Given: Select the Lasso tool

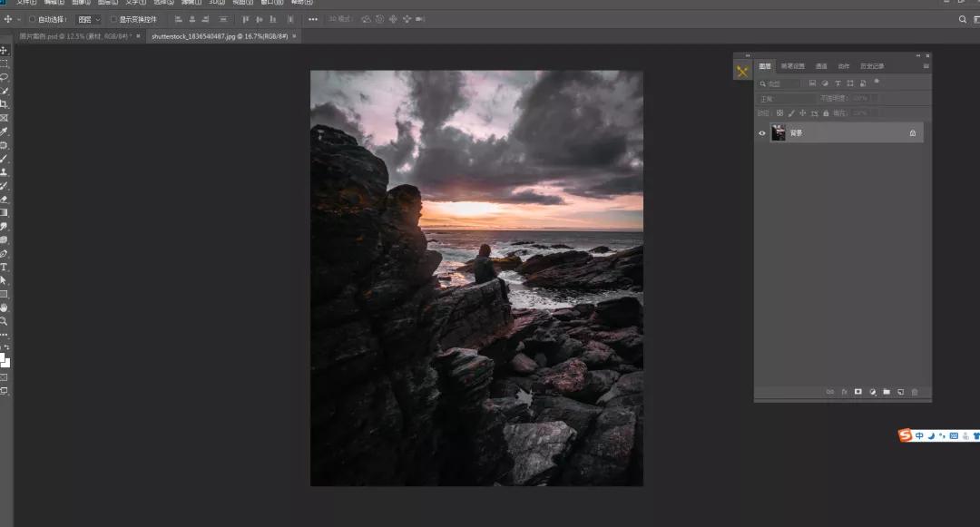Looking at the screenshot, I should pyautogui.click(x=4, y=77).
